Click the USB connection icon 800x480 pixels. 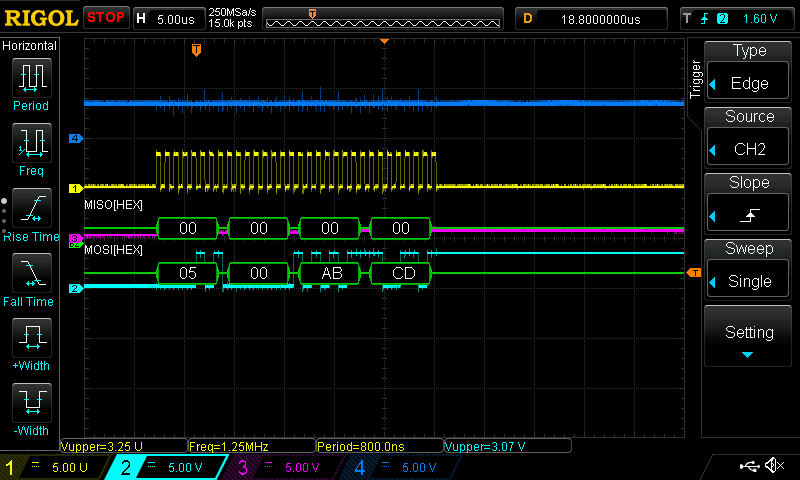749,465
